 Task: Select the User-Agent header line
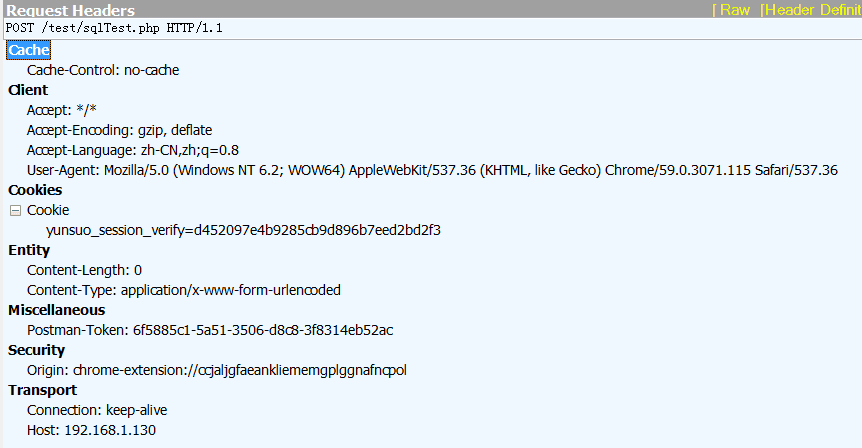click(x=432, y=170)
